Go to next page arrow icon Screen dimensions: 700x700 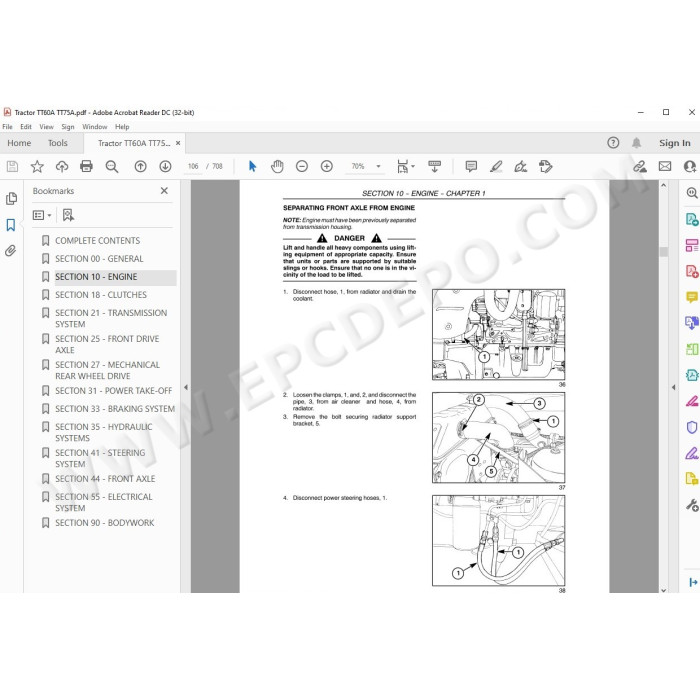(x=165, y=167)
